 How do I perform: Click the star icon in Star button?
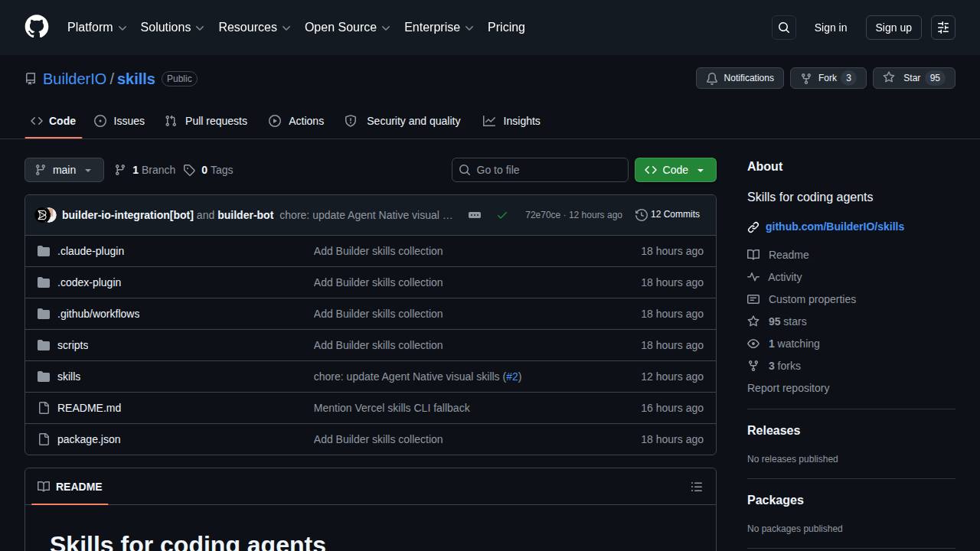click(x=889, y=78)
